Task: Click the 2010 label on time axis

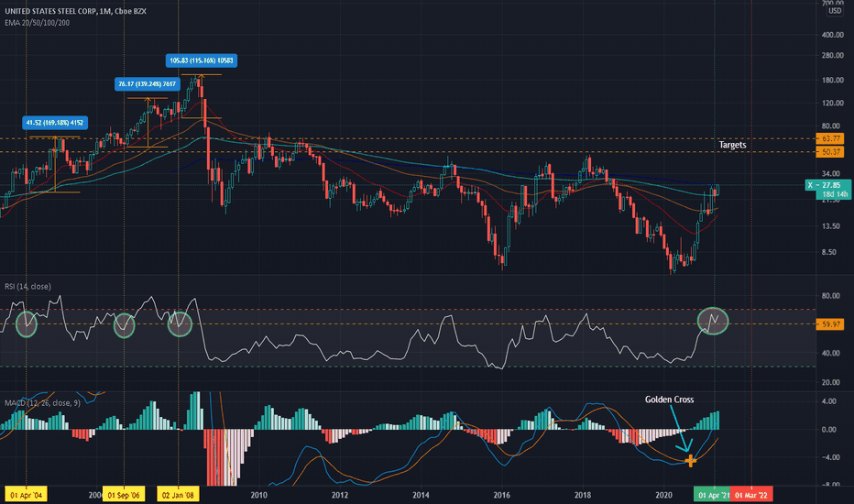Action: (258, 495)
